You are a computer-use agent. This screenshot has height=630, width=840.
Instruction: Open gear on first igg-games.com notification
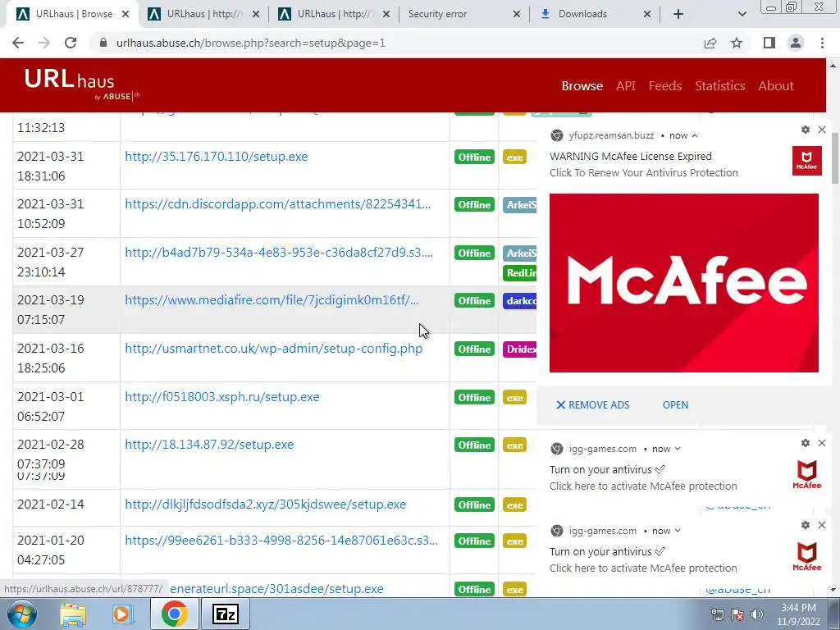click(806, 443)
